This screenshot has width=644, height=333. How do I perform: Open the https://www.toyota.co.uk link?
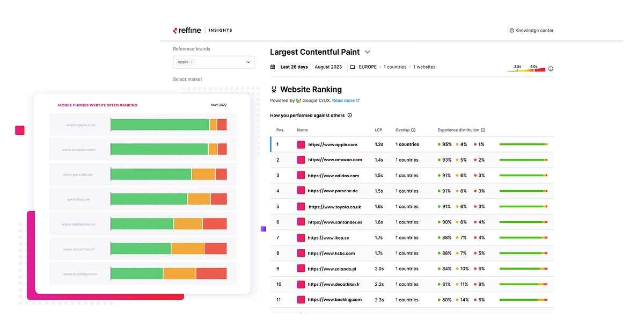click(x=335, y=207)
